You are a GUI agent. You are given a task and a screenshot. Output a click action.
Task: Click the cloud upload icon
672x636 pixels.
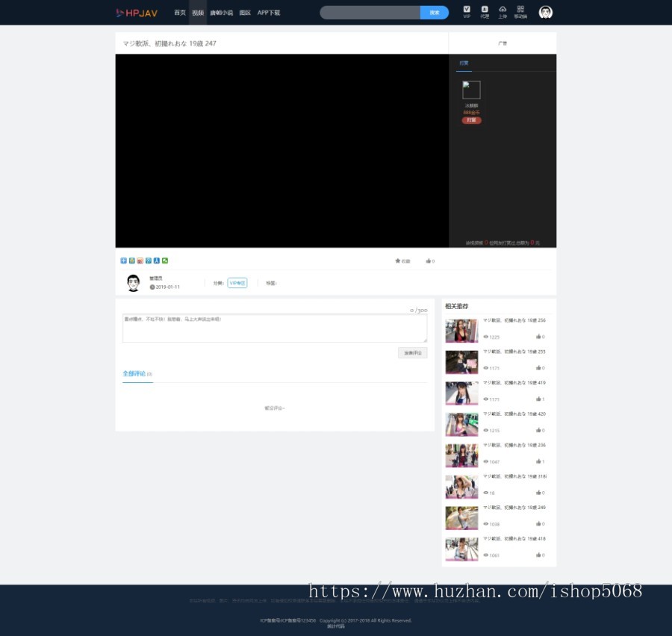click(x=503, y=9)
